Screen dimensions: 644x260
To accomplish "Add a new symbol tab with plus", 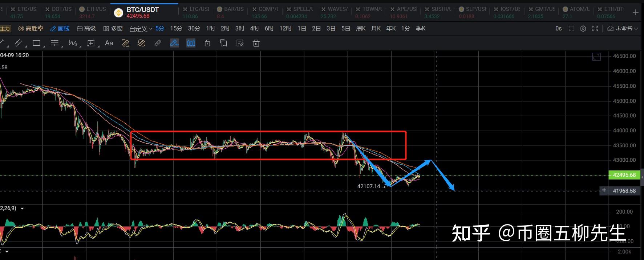I will click(635, 12).
